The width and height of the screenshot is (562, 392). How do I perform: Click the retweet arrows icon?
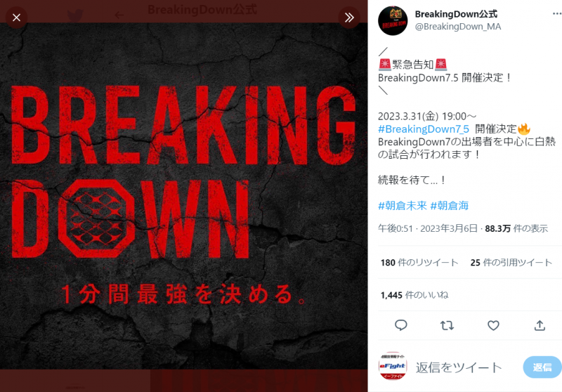pyautogui.click(x=447, y=325)
